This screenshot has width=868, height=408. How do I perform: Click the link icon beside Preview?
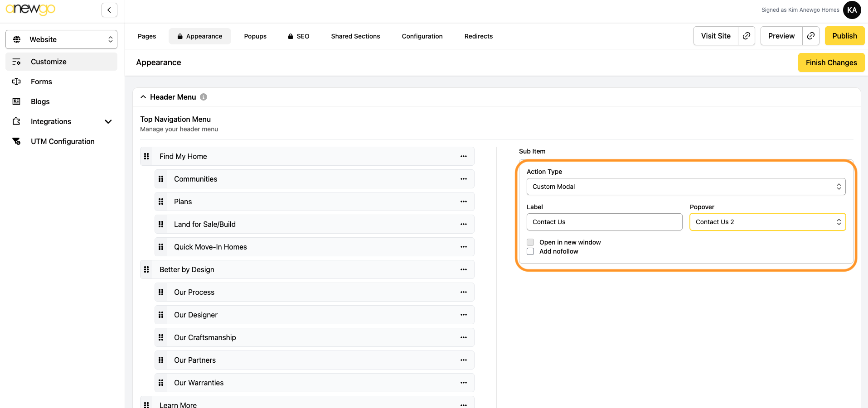pyautogui.click(x=810, y=36)
